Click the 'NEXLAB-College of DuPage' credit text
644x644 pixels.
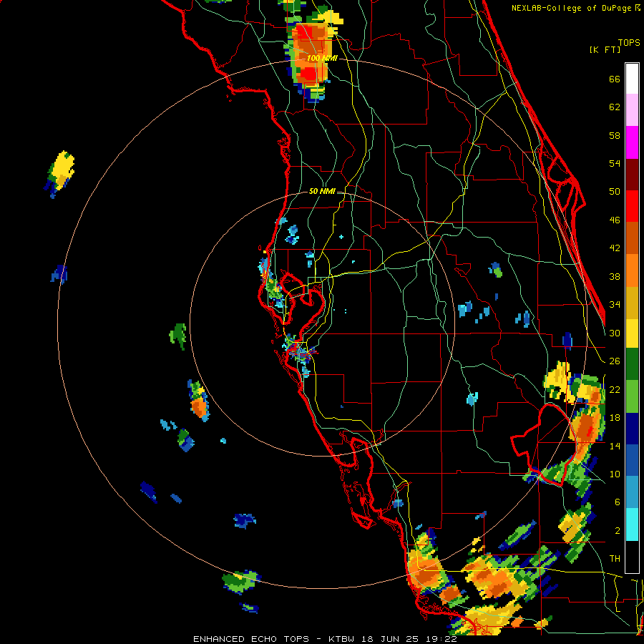(571, 8)
